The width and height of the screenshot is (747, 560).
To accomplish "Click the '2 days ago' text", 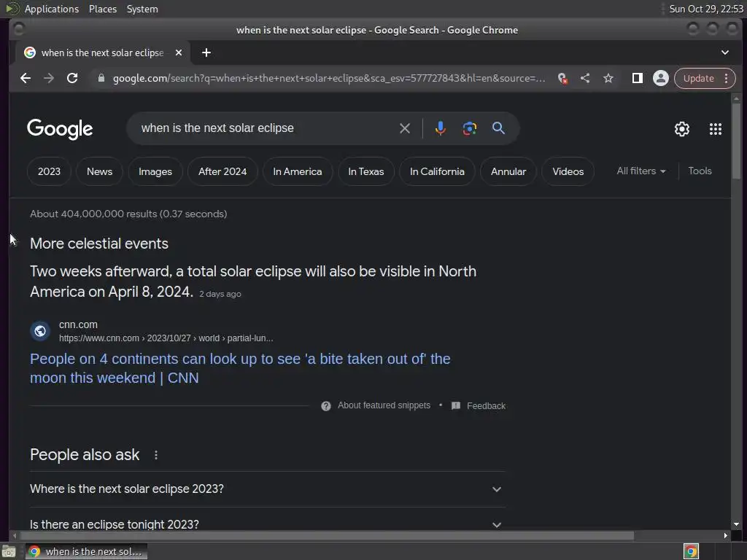I will click(x=220, y=295).
